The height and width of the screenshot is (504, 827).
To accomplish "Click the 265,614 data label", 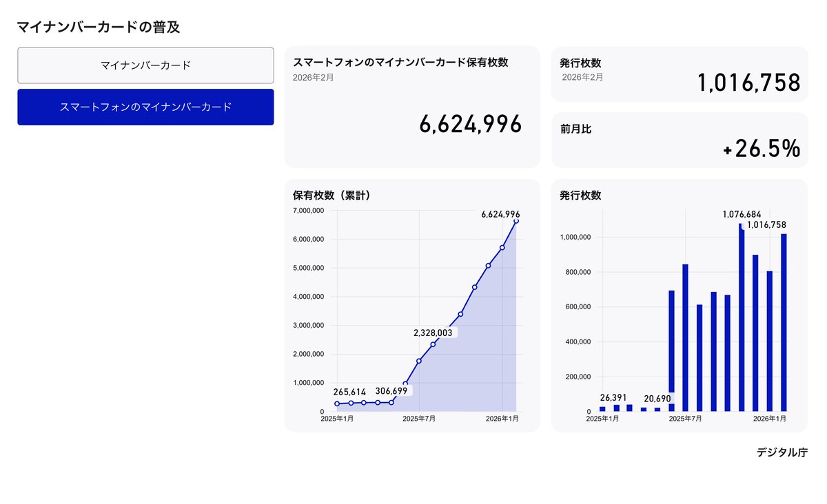I will 350,391.
